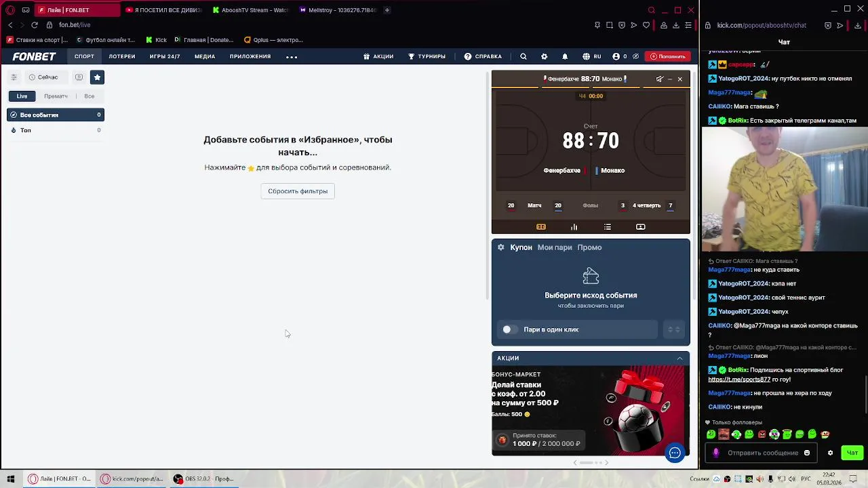Toggle the video broadcast filter icon

(x=79, y=77)
